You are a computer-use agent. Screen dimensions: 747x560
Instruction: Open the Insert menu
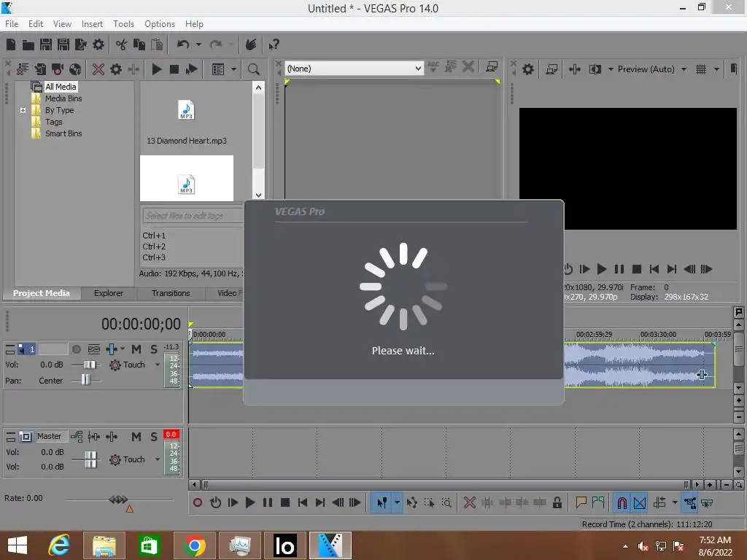click(x=92, y=24)
